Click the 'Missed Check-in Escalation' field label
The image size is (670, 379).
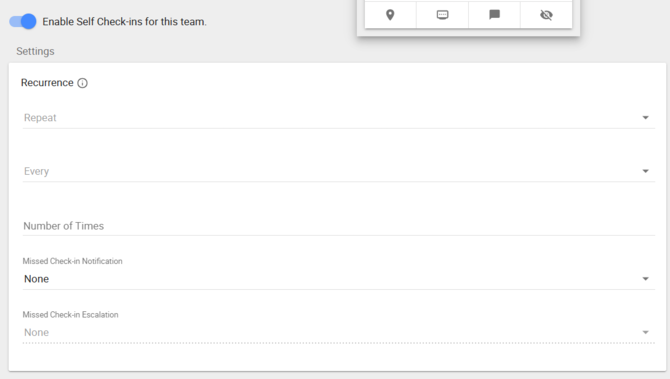tap(71, 314)
